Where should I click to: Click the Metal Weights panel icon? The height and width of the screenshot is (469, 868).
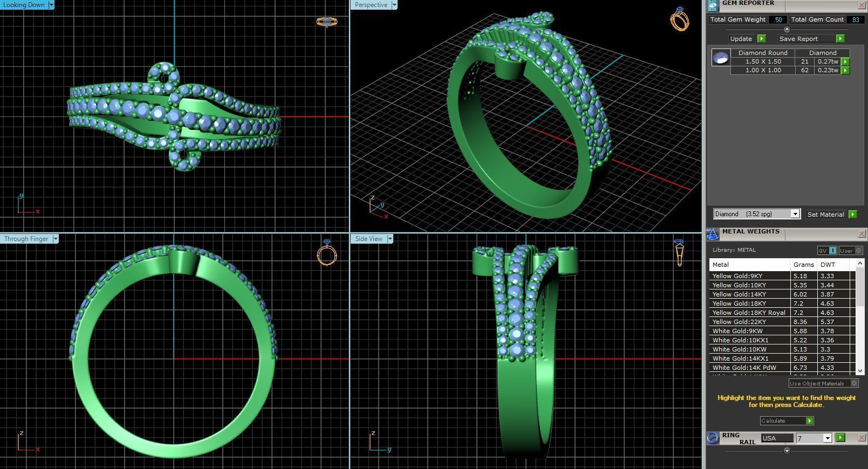click(x=713, y=234)
